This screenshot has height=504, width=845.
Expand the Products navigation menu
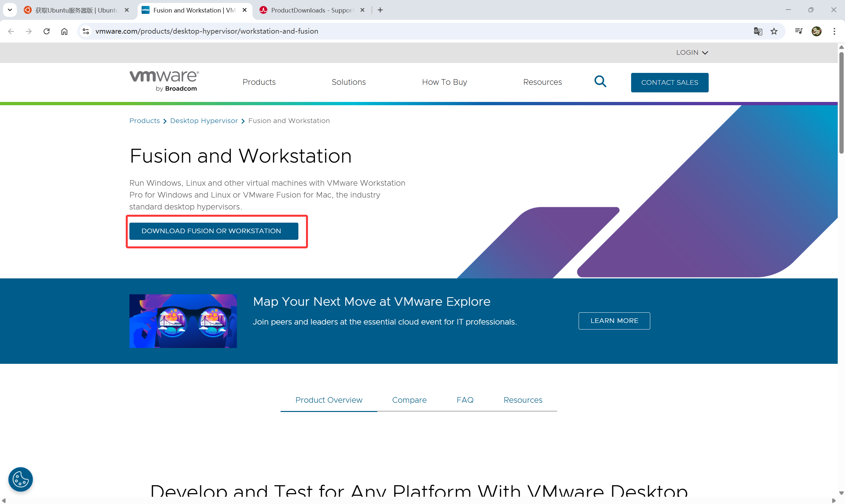pyautogui.click(x=259, y=82)
